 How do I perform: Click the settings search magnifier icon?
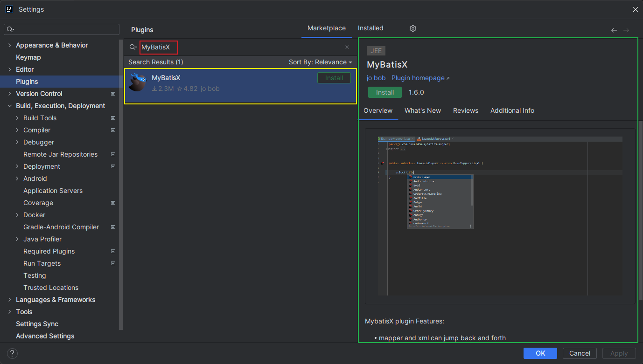click(11, 30)
